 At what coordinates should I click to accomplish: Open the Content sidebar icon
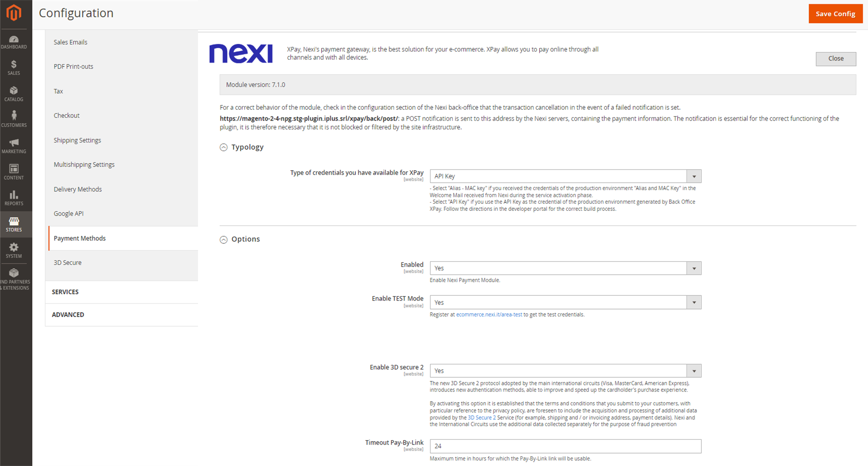[14, 172]
